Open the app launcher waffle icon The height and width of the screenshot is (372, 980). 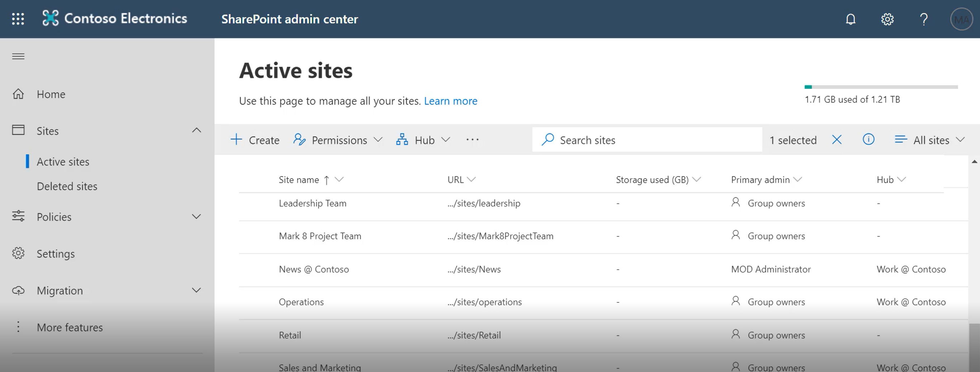(x=18, y=19)
